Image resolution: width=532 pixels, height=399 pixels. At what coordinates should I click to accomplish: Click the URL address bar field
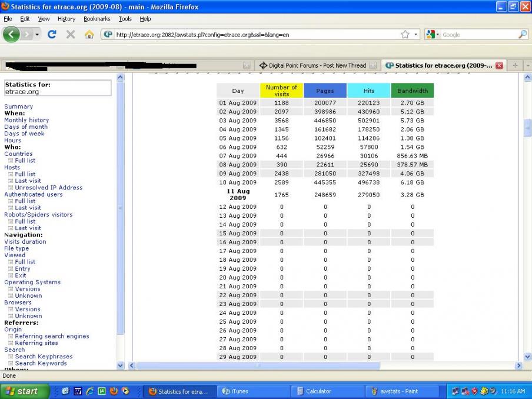(x=258, y=35)
